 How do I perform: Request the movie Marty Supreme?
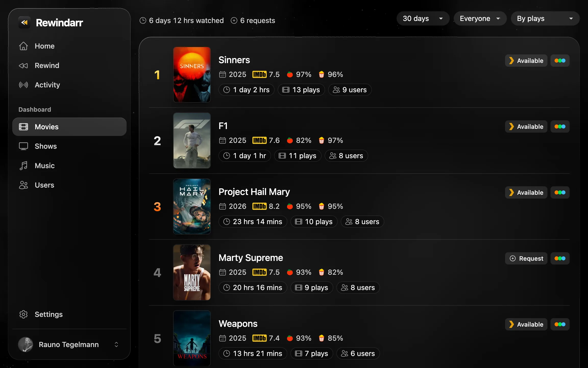(x=526, y=258)
